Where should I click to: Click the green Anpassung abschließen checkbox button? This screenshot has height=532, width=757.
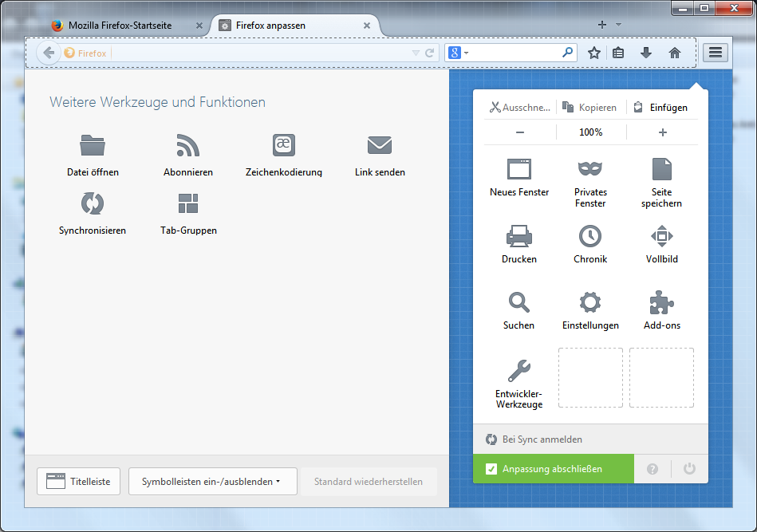pos(553,469)
